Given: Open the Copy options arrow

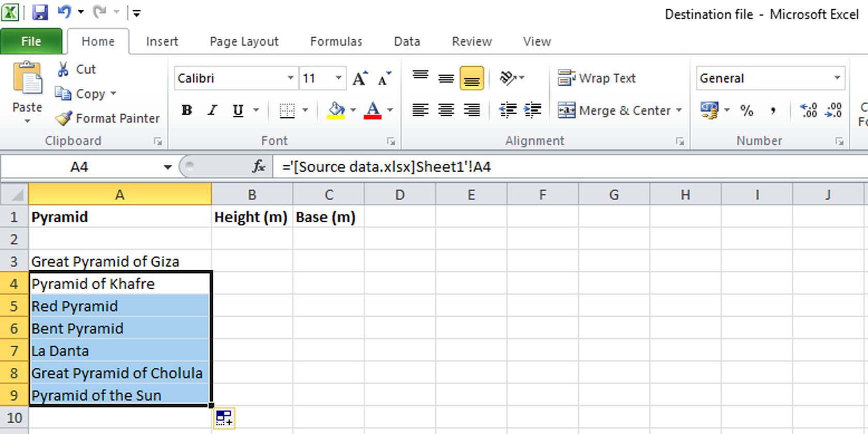Looking at the screenshot, I should [x=113, y=94].
